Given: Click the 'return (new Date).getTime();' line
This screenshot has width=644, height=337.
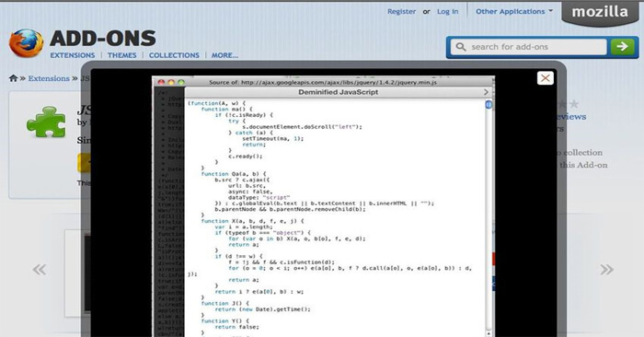Looking at the screenshot, I should [262, 309].
